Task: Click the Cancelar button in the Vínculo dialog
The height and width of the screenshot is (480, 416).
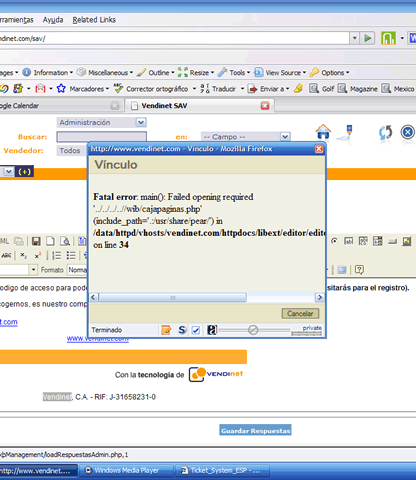Action: (x=300, y=313)
